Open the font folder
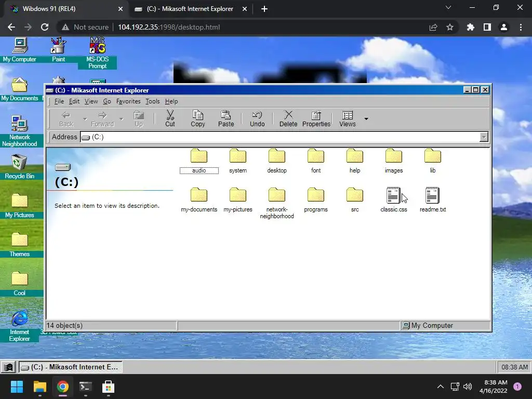 click(x=316, y=161)
